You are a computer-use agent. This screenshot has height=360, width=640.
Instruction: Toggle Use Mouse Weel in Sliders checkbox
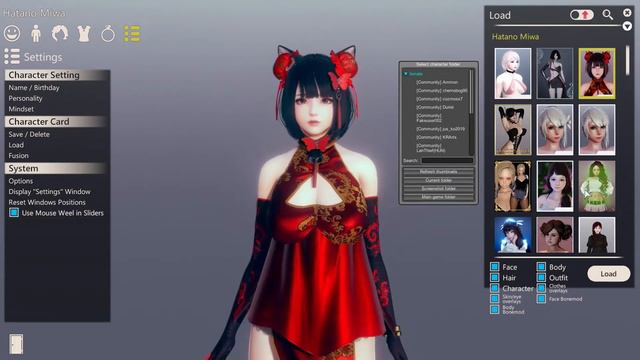(14, 213)
